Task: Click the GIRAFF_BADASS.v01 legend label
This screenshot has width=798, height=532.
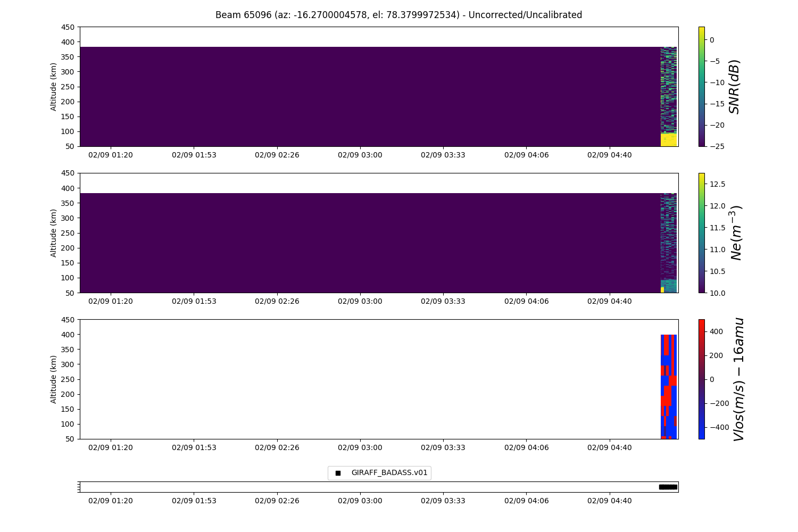Action: click(389, 473)
